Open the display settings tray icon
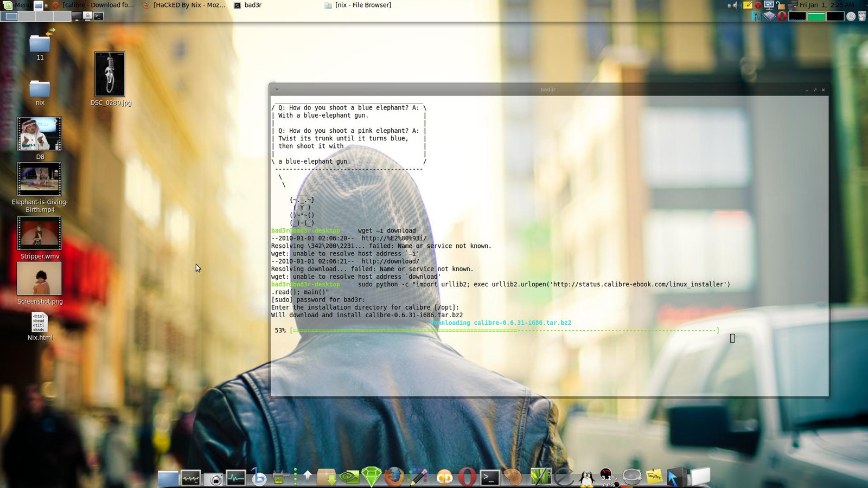The image size is (868, 488). (769, 5)
